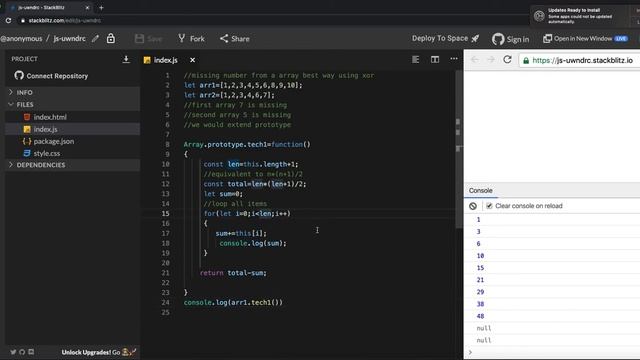The width and height of the screenshot is (640, 360).
Task: Refresh the preview pane
Action: click(x=507, y=60)
